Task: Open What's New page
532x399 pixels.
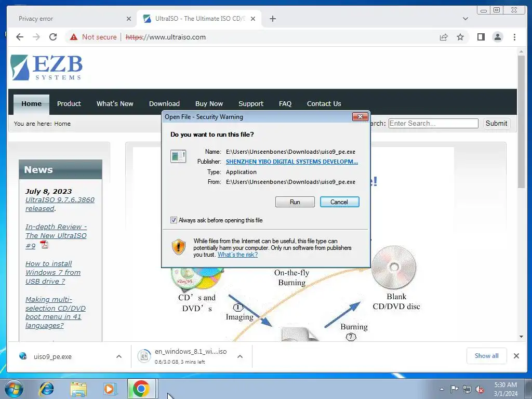Action: (115, 104)
